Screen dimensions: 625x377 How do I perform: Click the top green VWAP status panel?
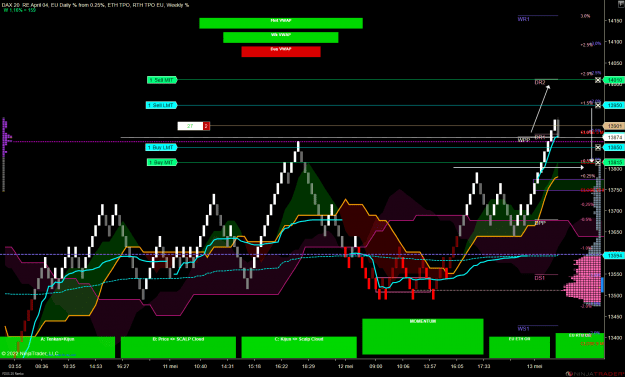(281, 23)
